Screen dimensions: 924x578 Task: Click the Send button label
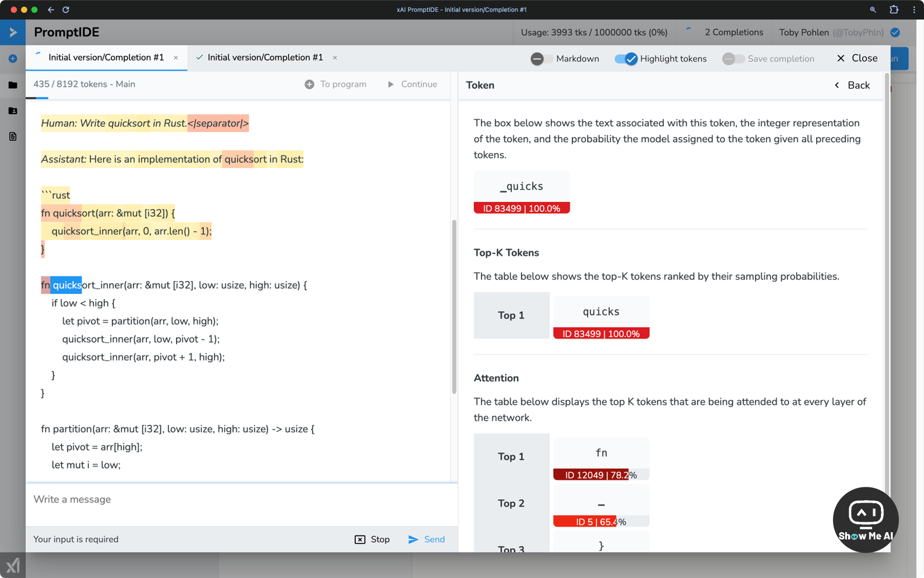tap(434, 539)
